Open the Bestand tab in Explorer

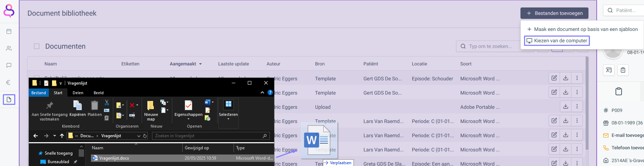coord(38,93)
